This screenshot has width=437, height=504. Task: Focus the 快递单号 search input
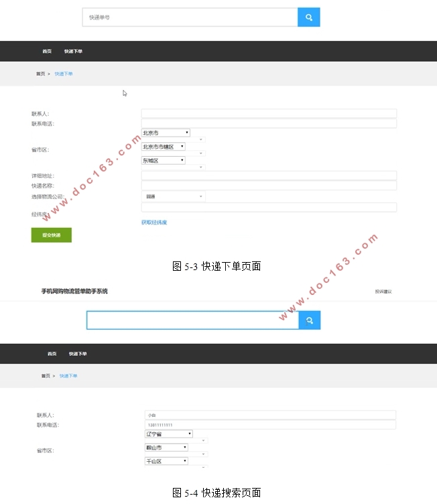point(190,17)
